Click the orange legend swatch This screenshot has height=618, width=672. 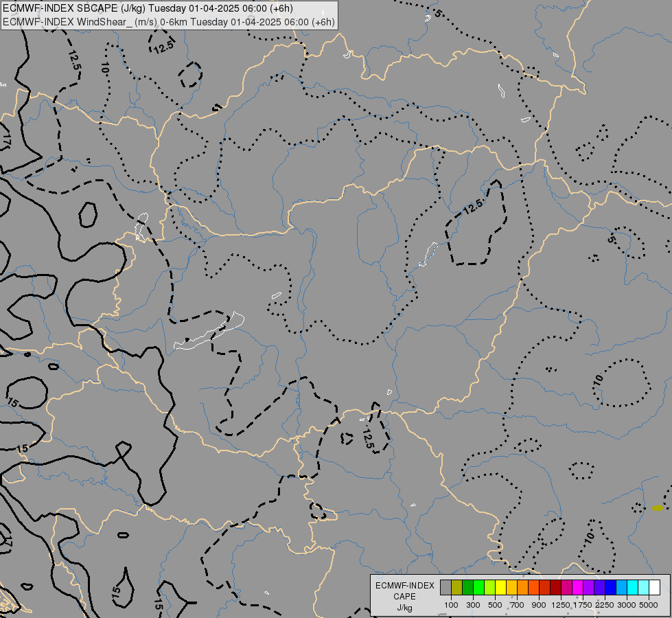pos(523,588)
